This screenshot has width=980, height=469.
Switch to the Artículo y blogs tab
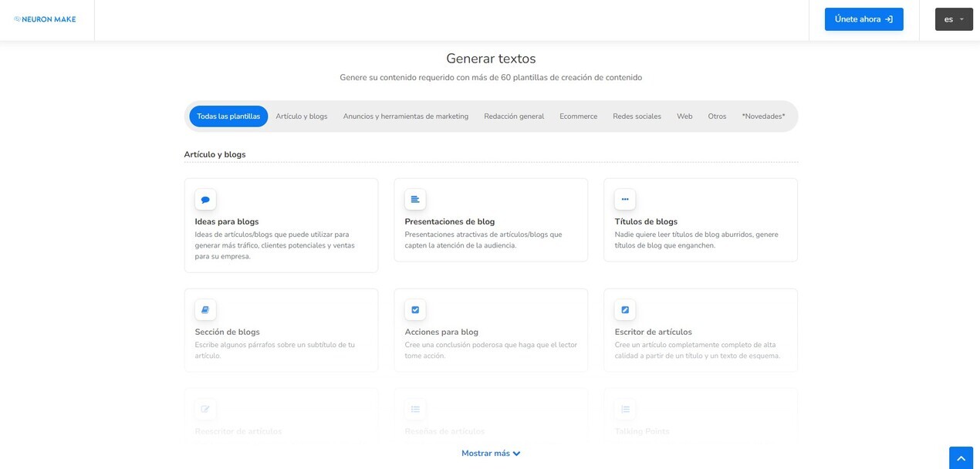(x=302, y=116)
